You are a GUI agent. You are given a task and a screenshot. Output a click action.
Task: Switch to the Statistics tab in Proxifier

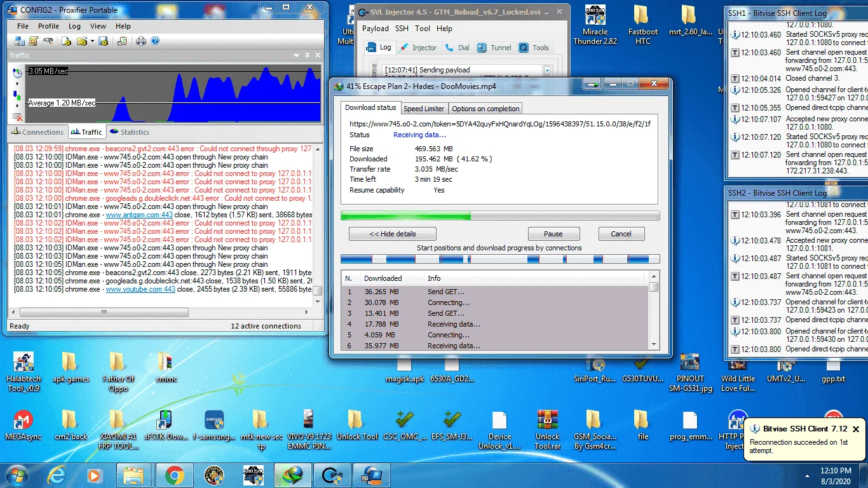[x=130, y=132]
